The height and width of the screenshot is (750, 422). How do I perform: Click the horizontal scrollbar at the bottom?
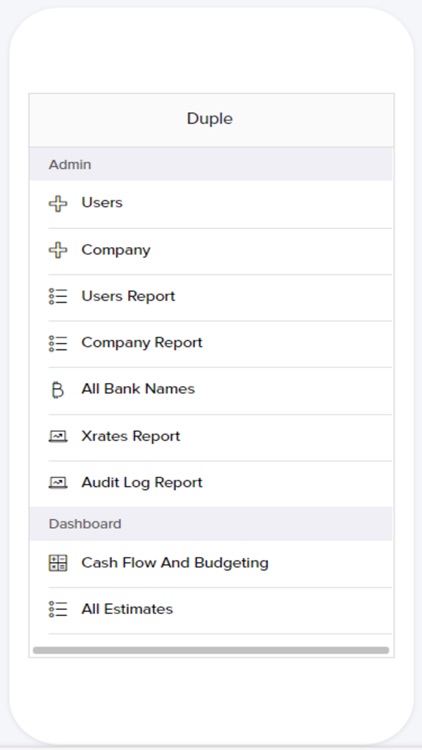click(211, 651)
